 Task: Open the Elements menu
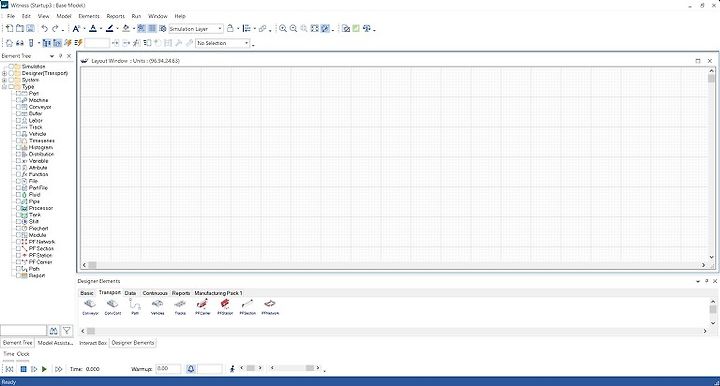coord(89,16)
